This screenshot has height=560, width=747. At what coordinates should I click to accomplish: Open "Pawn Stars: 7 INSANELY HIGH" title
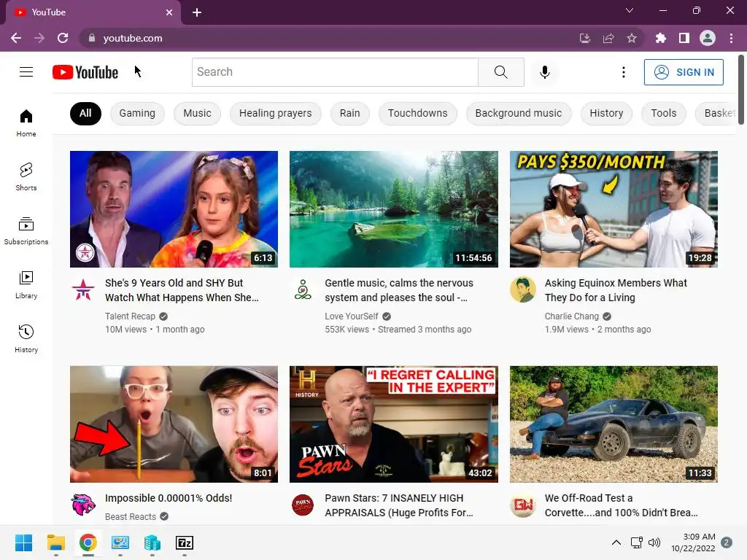pos(399,505)
